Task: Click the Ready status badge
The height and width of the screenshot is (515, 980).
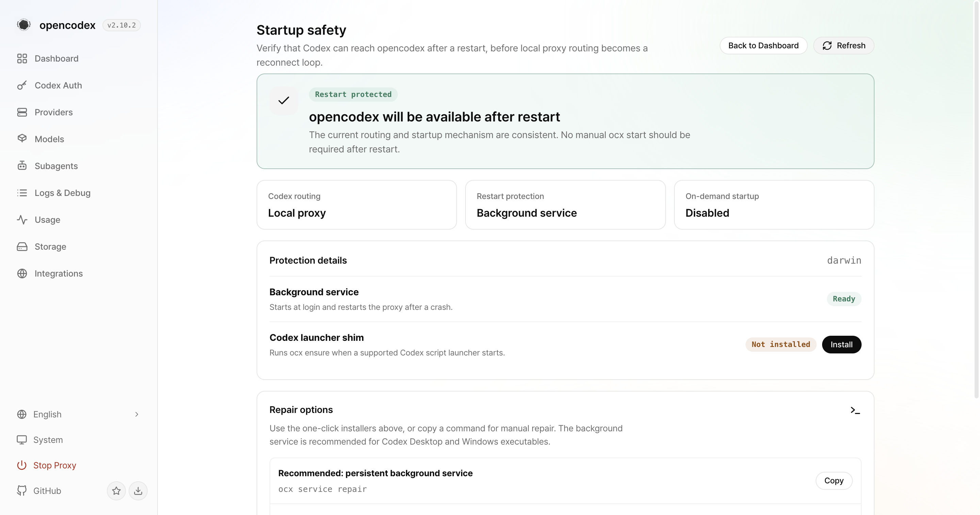Action: (x=844, y=299)
